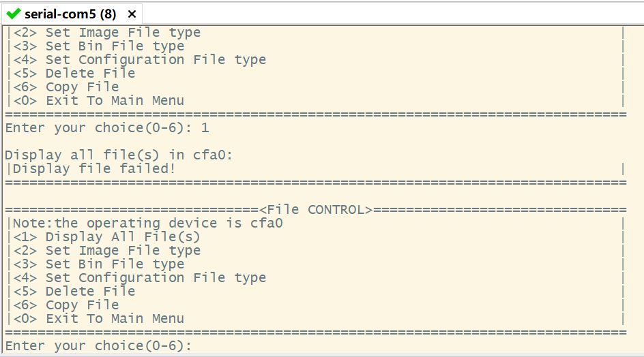This screenshot has height=357, width=644.
Task: Click the 'Display all file(s) in cfa0:' line
Action: pyautogui.click(x=119, y=155)
